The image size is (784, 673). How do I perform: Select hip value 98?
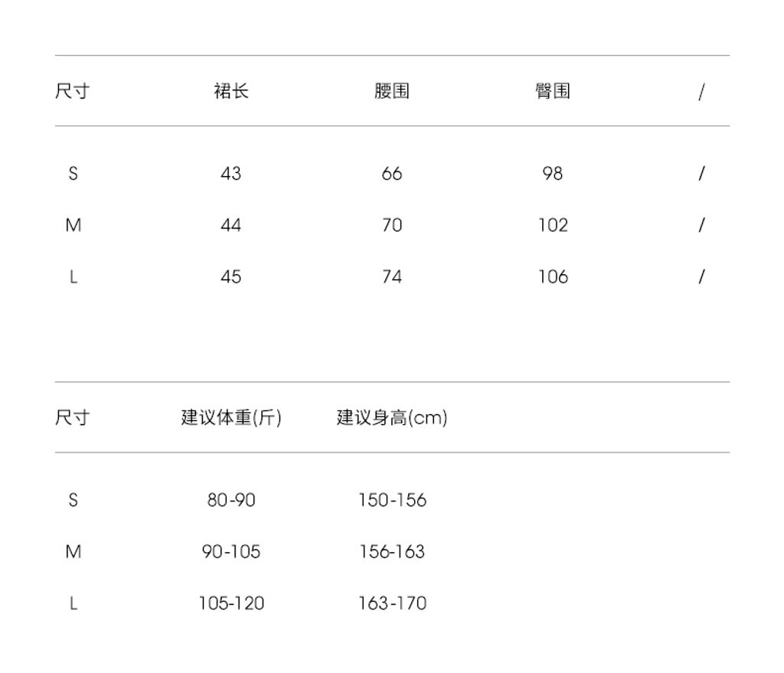(552, 174)
